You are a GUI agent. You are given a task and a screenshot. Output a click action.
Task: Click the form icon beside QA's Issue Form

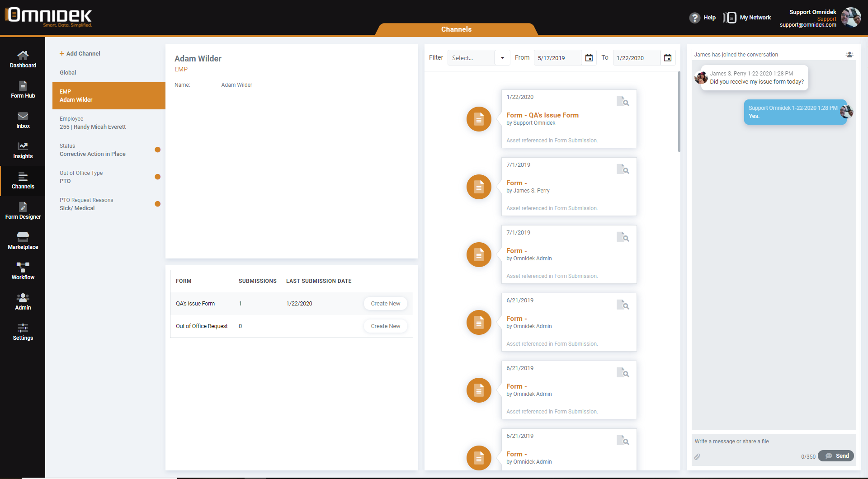coord(479,119)
